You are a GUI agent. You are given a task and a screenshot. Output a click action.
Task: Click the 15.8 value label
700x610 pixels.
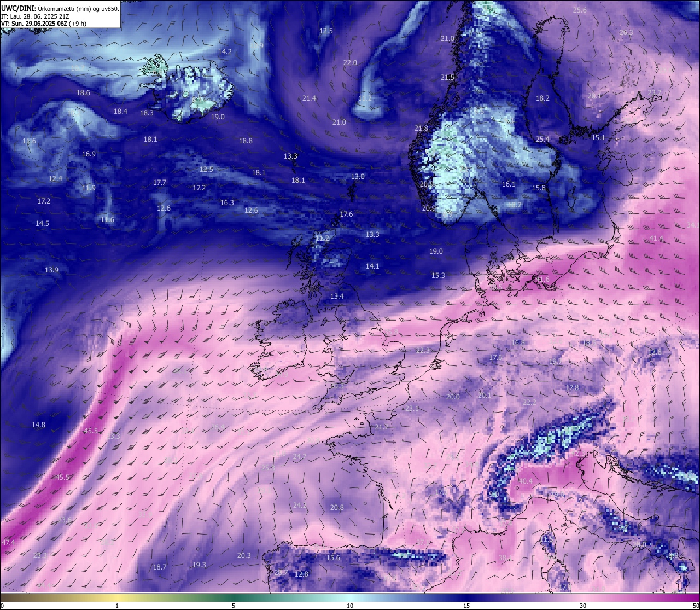[539, 188]
